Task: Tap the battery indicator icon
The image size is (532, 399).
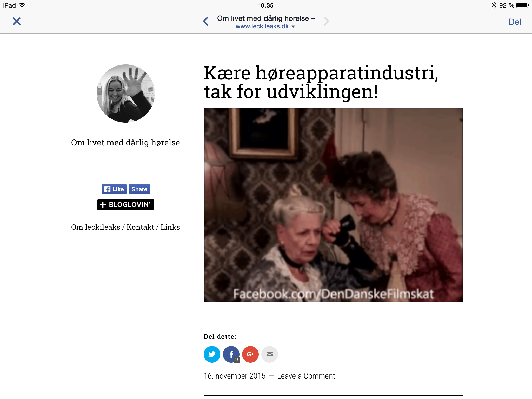Action: click(x=523, y=5)
